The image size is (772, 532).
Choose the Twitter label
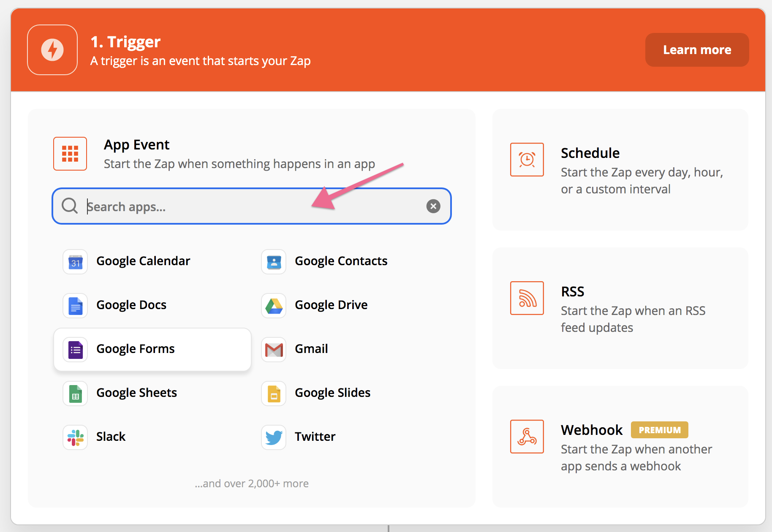(x=315, y=437)
